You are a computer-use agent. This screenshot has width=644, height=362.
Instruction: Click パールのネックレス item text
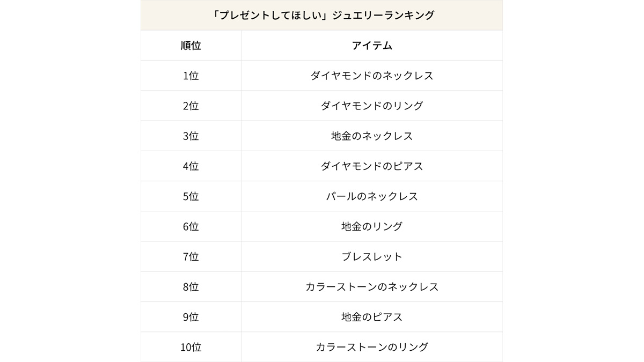tap(372, 196)
